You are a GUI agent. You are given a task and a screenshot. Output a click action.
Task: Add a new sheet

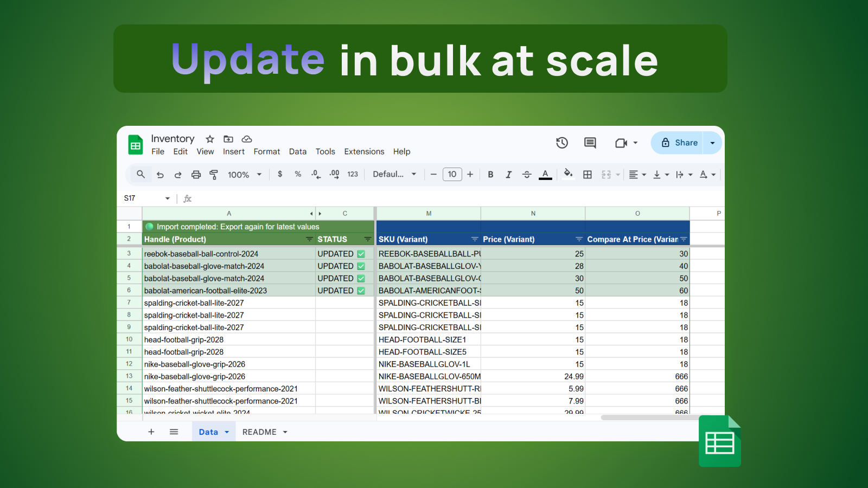(151, 432)
